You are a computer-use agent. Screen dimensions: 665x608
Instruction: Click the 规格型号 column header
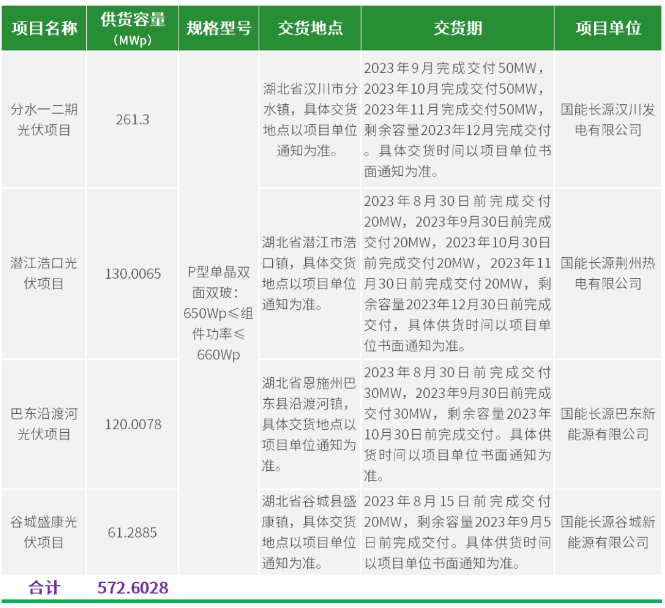(x=218, y=28)
